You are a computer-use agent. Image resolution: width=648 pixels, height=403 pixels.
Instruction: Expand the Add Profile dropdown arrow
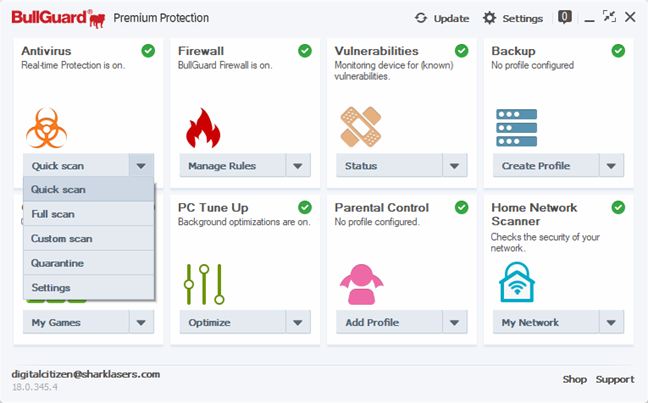454,322
